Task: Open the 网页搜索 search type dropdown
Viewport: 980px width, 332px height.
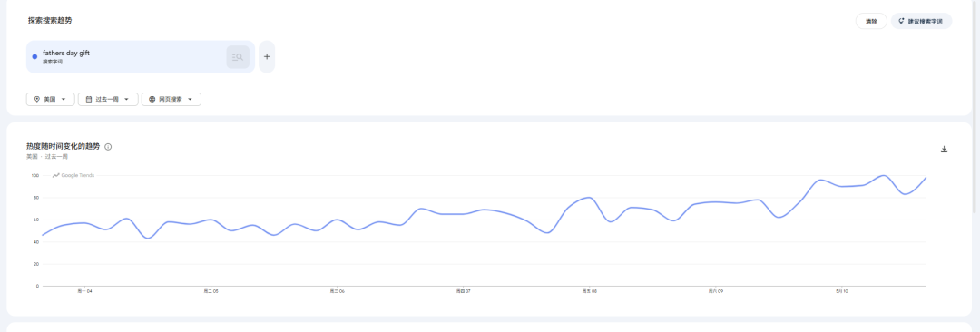Action: [171, 100]
